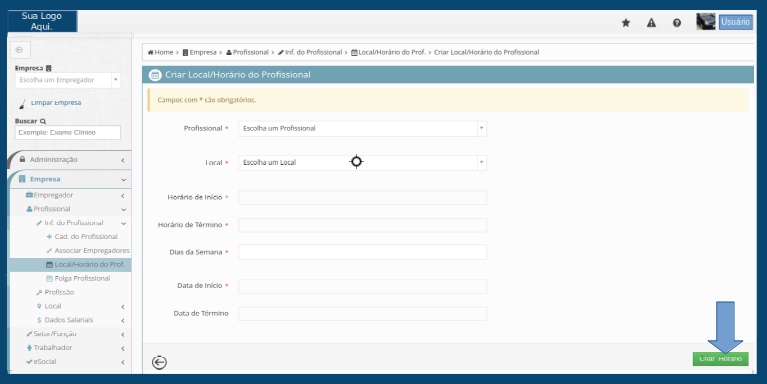Viewport: 767px width, 384px height.
Task: Click the Dias da Semana field
Action: tap(362, 252)
